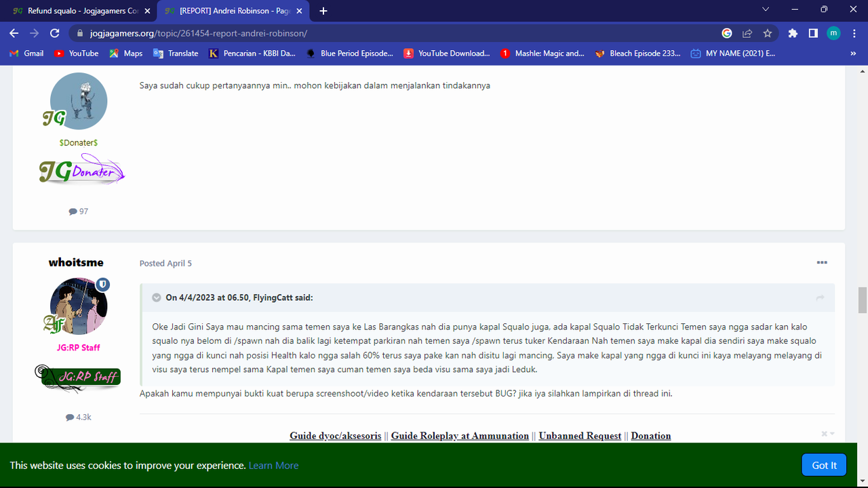The width and height of the screenshot is (868, 488).
Task: Collapse the FlyingCatt quote toggle
Action: pyautogui.click(x=157, y=298)
